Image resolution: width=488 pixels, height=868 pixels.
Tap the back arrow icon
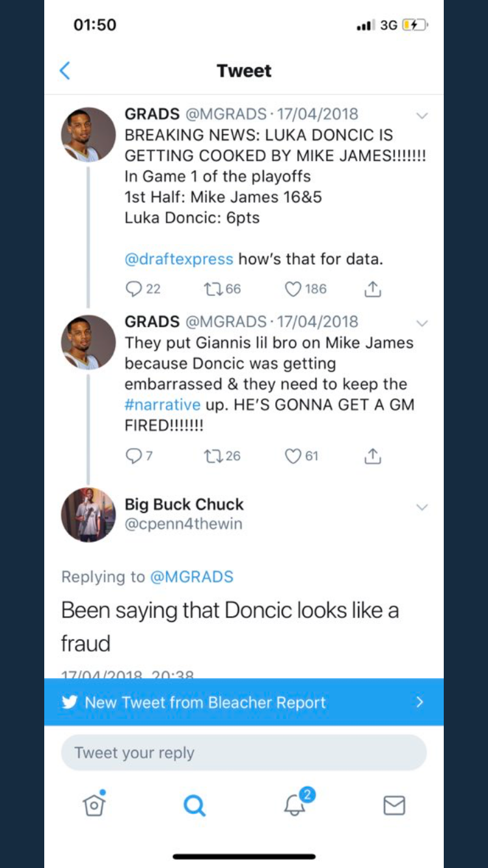tap(65, 70)
